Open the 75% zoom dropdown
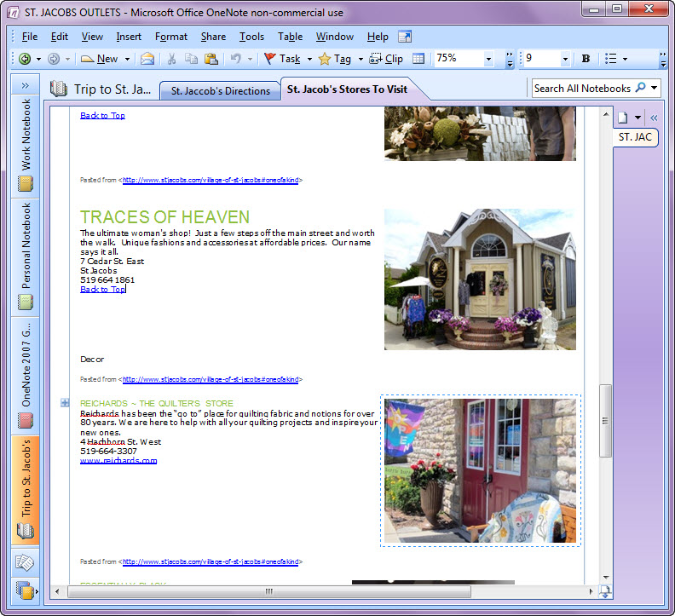The image size is (675, 616). pos(488,59)
